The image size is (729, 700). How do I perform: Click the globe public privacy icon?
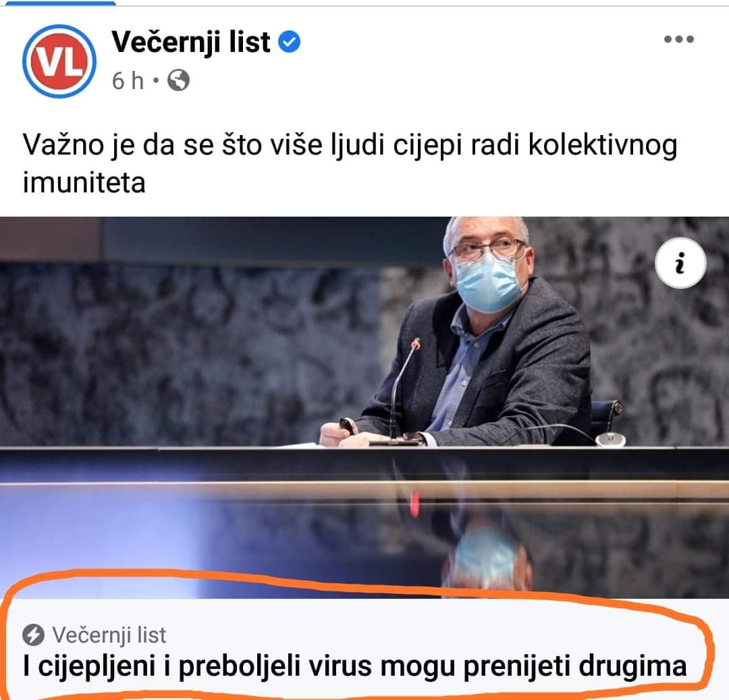pos(178,80)
